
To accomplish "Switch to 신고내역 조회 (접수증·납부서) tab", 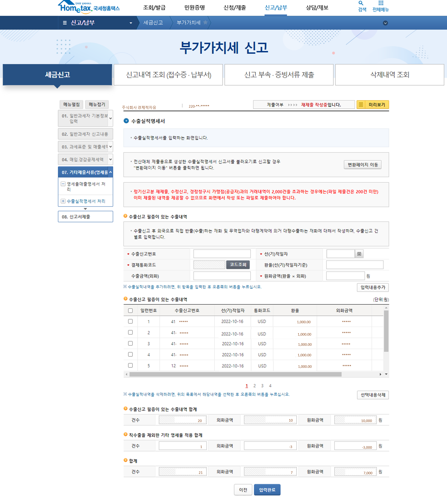I will [x=168, y=75].
